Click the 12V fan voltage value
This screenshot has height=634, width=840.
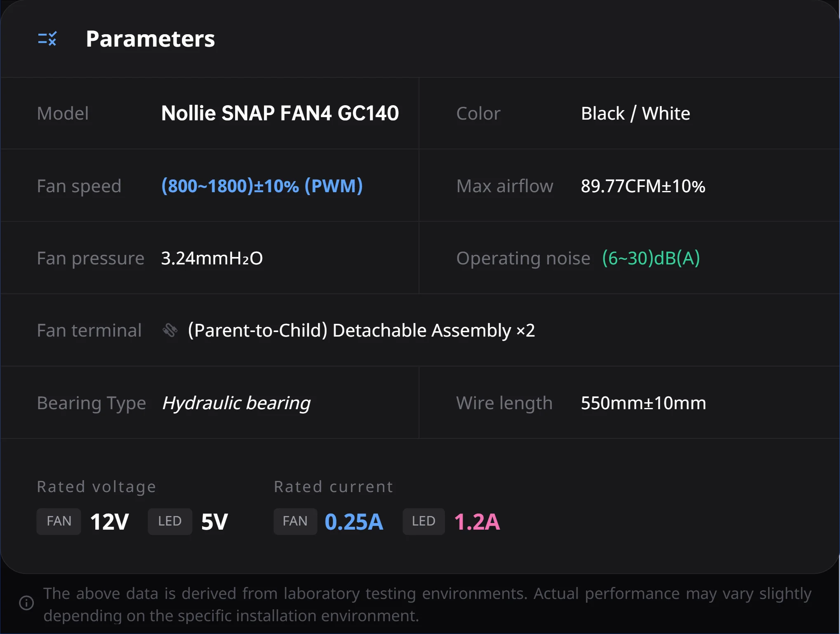110,522
